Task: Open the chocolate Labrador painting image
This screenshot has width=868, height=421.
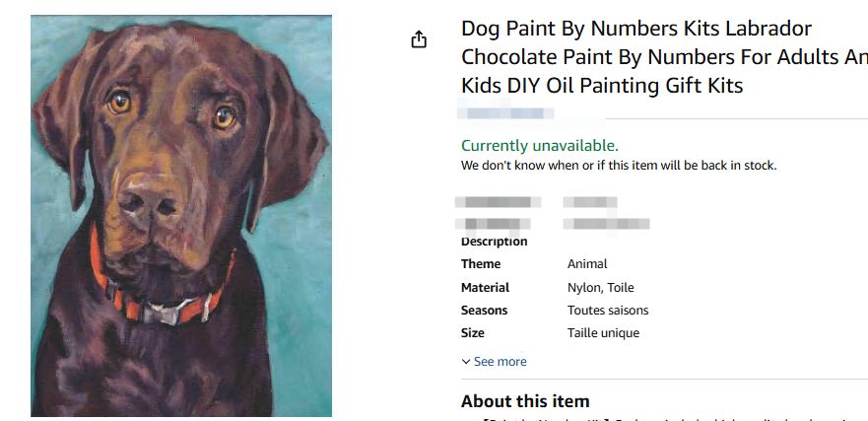Action: (x=181, y=216)
